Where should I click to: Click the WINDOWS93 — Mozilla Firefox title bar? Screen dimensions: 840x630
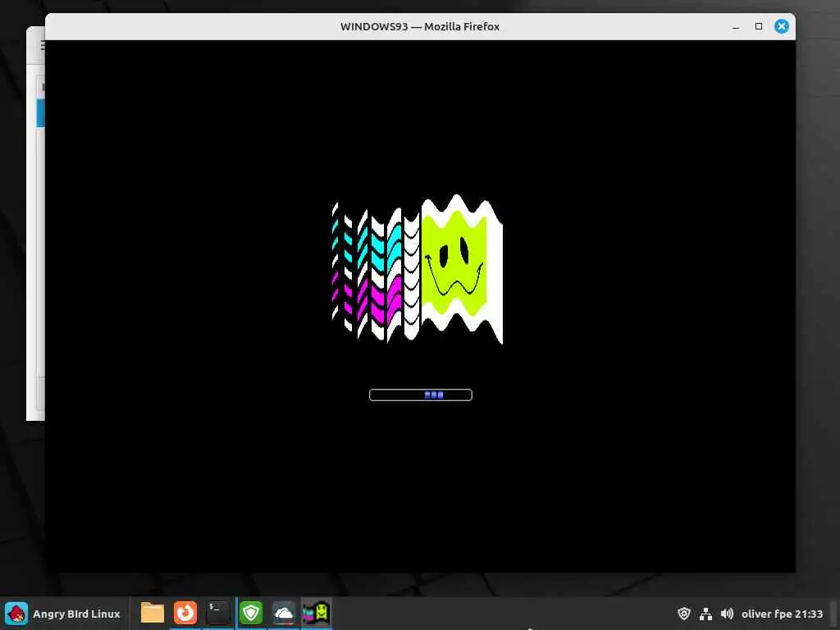coord(420,26)
